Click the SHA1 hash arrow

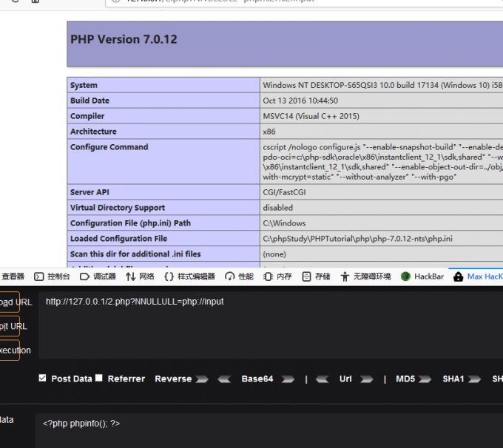tap(474, 379)
